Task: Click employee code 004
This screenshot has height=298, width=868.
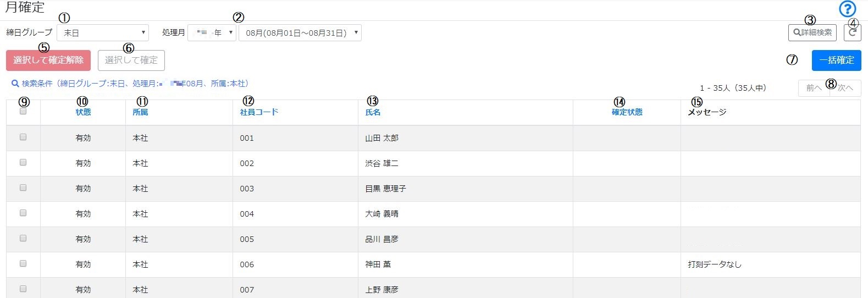Action: 247,214
